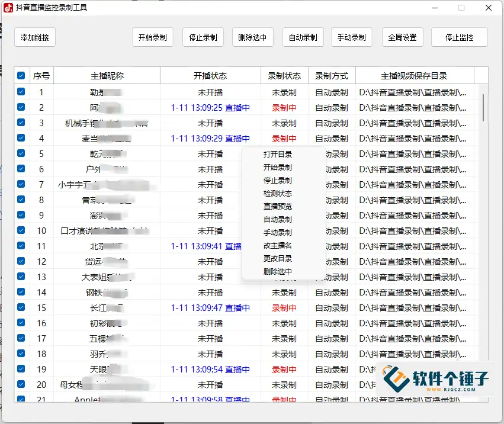Viewport: 504px width, 424px height.
Task: Select sequence number 13 in the table
Action: tap(41, 277)
